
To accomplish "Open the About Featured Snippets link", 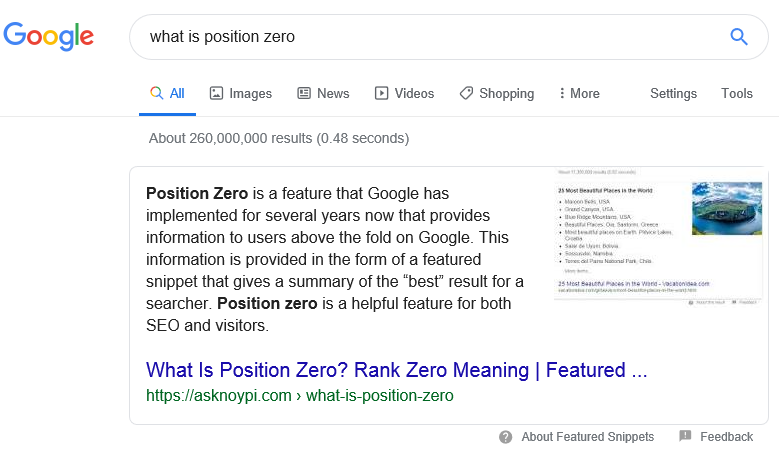I will [587, 437].
